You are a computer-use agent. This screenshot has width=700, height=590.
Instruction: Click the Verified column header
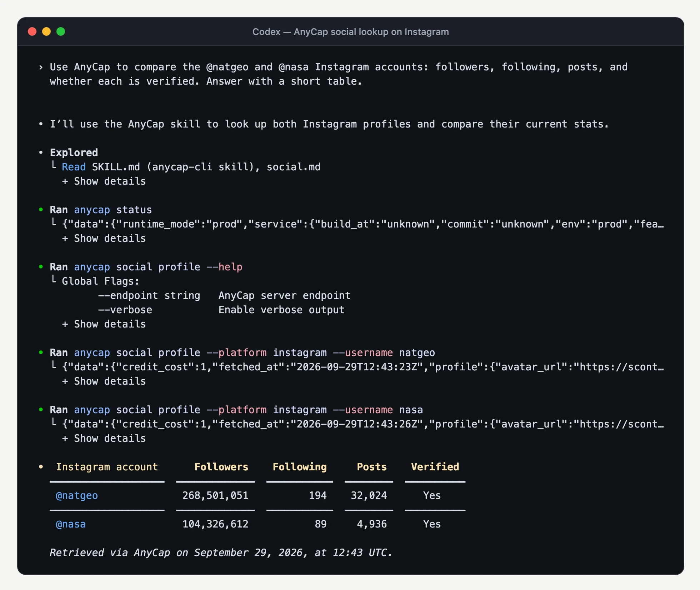pyautogui.click(x=435, y=467)
